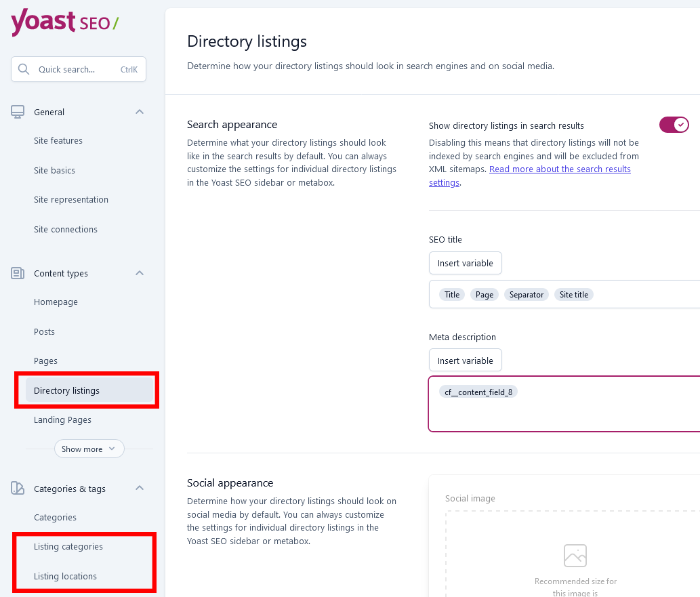Open Listing categories settings
The width and height of the screenshot is (700, 597).
click(x=68, y=547)
